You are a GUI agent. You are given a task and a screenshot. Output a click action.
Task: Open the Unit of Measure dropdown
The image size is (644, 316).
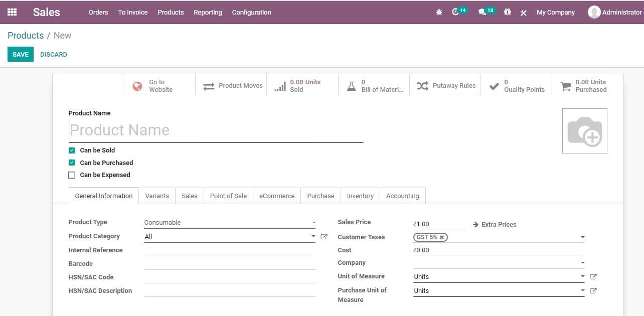pos(582,276)
